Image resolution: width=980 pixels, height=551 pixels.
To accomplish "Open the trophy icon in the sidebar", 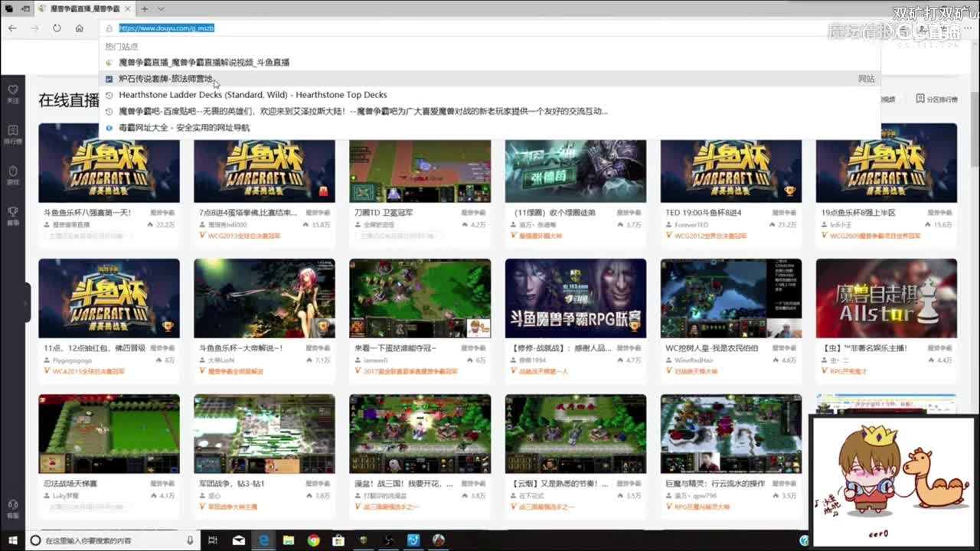I will click(13, 215).
